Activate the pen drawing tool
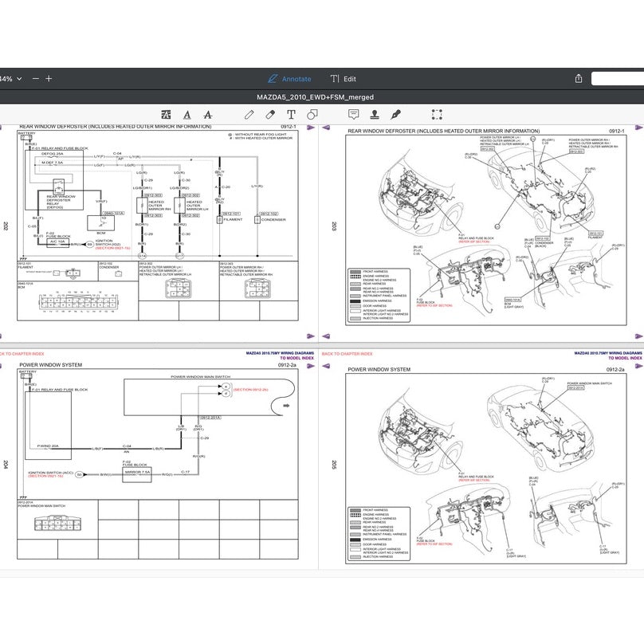 [249, 115]
